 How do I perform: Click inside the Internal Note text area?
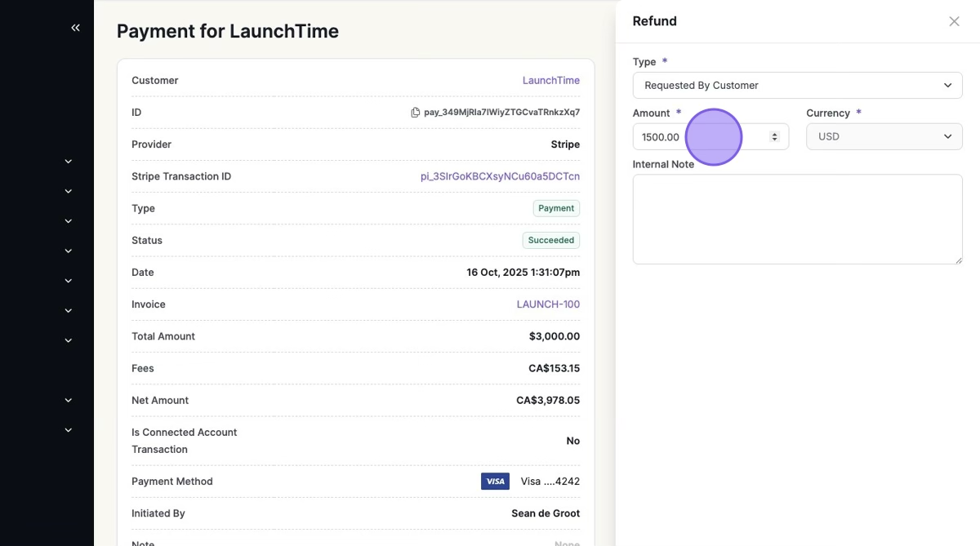[797, 219]
